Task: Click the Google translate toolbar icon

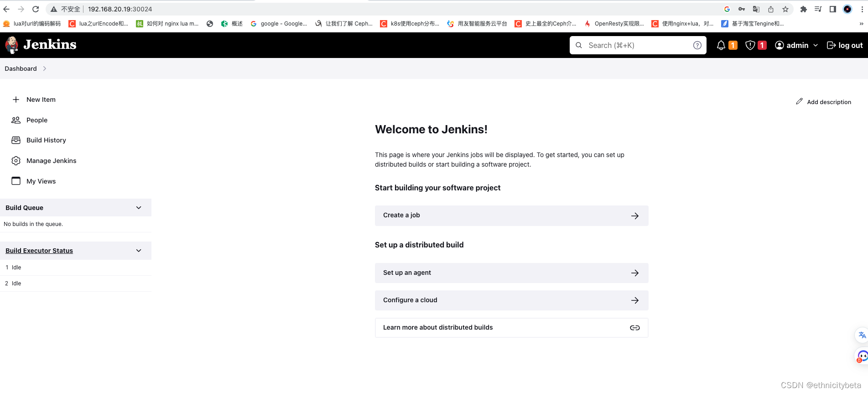Action: pyautogui.click(x=756, y=9)
